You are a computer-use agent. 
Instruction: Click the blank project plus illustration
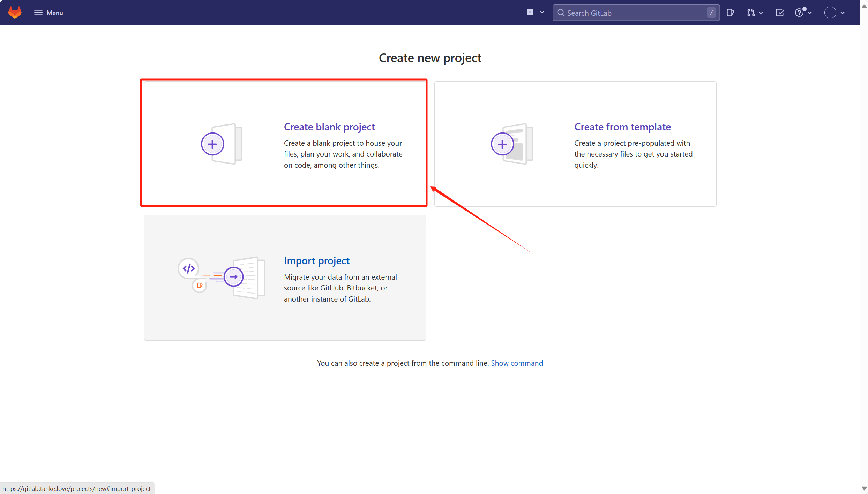pyautogui.click(x=212, y=144)
